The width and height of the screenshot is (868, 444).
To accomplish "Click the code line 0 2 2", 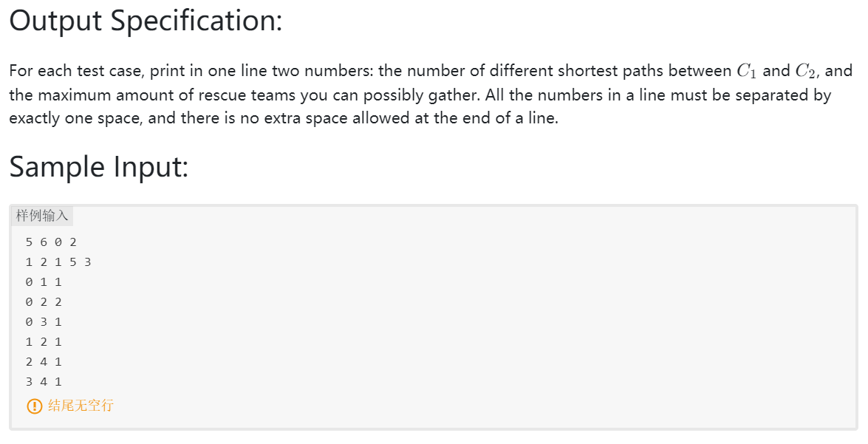I will (44, 301).
